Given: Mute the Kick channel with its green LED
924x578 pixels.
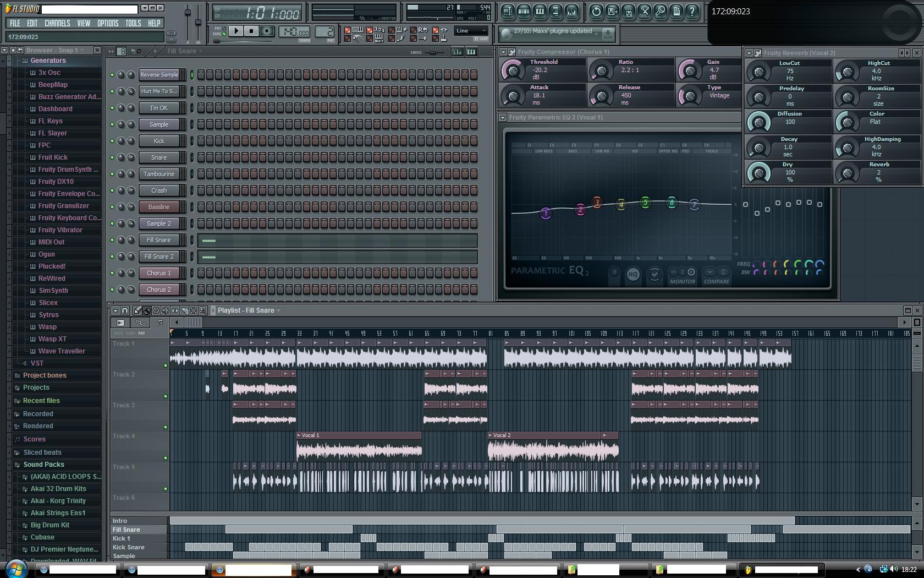Looking at the screenshot, I should click(112, 141).
